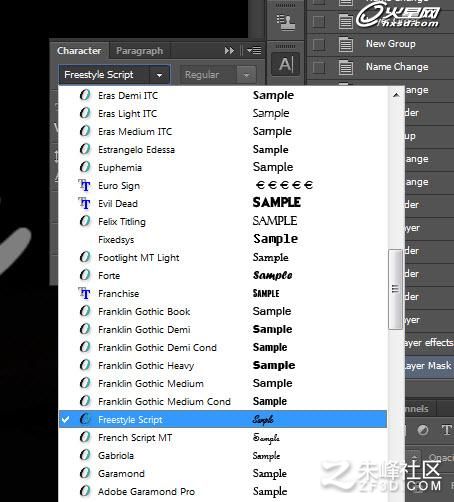Click the TrueType icon next to Evil Dead
The height and width of the screenshot is (502, 454).
pyautogui.click(x=84, y=203)
